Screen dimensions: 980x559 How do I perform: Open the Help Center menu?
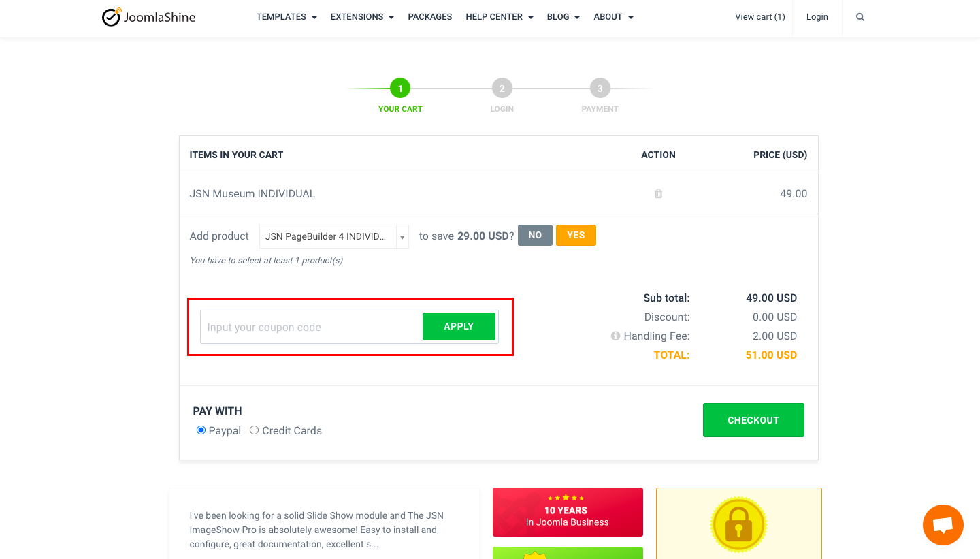(x=500, y=17)
